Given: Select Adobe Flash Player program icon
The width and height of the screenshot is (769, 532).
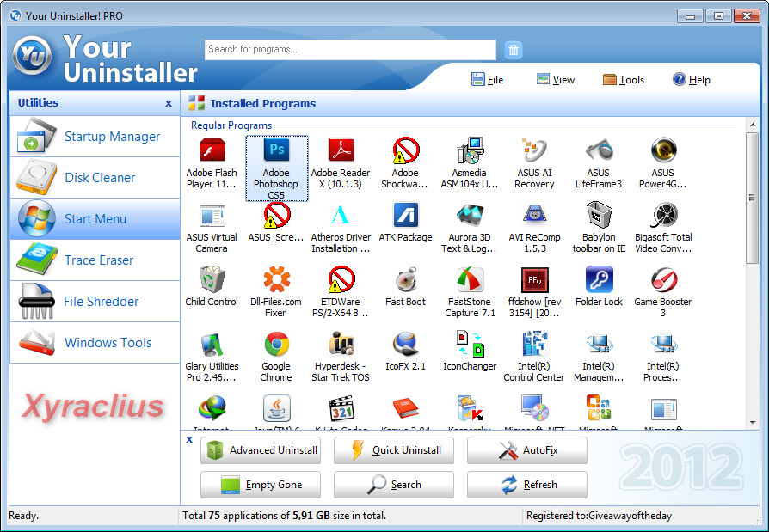Looking at the screenshot, I should click(212, 150).
